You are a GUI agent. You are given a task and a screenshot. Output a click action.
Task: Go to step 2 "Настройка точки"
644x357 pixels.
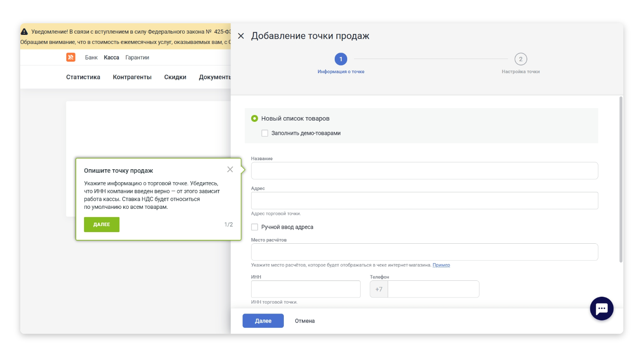coord(520,59)
